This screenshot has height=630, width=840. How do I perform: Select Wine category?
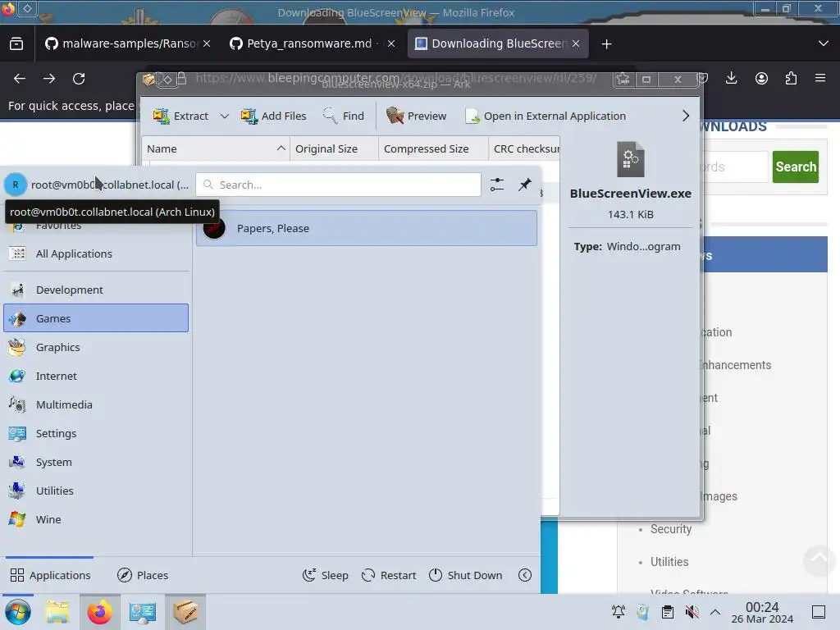pos(96,519)
